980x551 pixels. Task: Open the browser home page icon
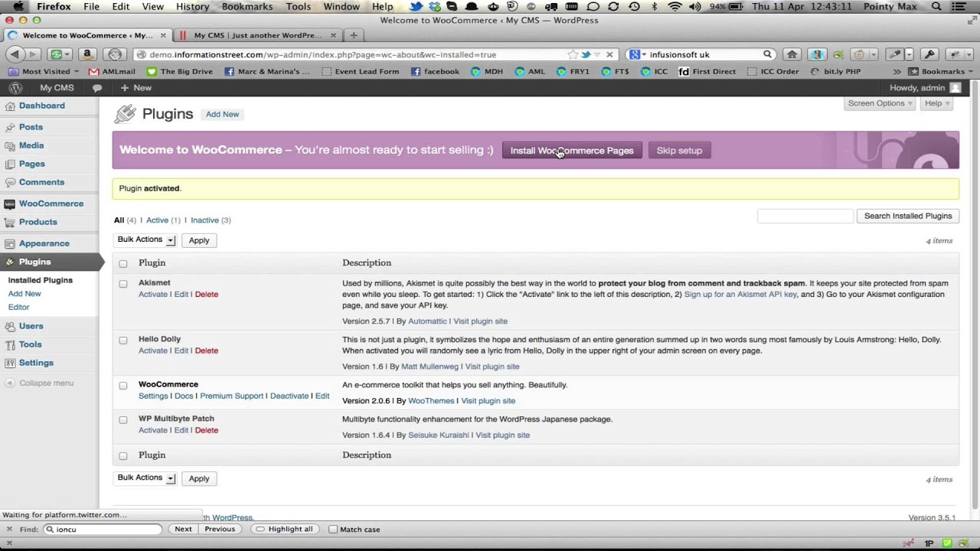pyautogui.click(x=792, y=54)
